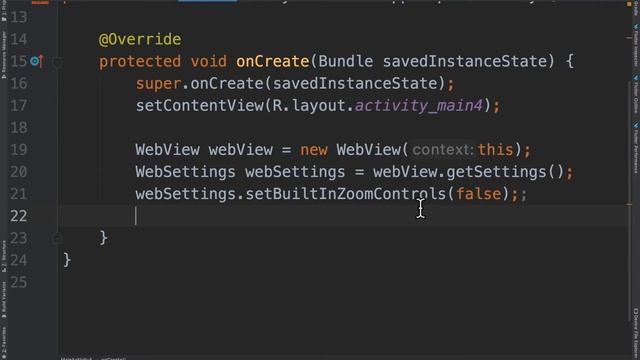The image size is (640, 360).
Task: Collapse the onCreate method with the line 15 fold marker
Action: click(57, 62)
